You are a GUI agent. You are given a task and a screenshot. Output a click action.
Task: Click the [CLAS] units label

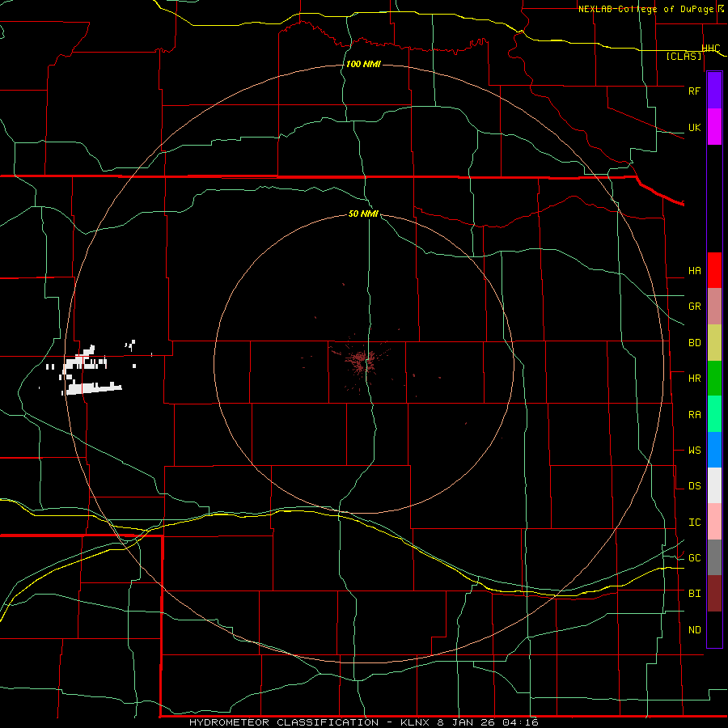coord(684,56)
